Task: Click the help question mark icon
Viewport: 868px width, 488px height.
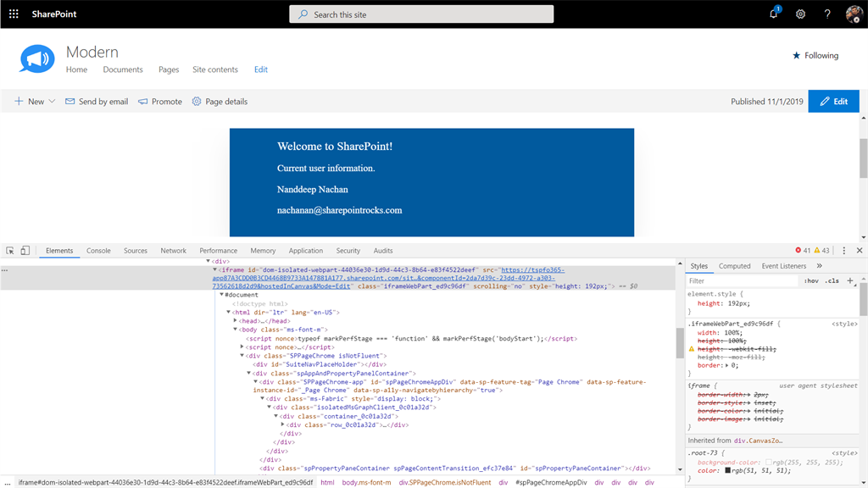Action: pyautogui.click(x=827, y=14)
